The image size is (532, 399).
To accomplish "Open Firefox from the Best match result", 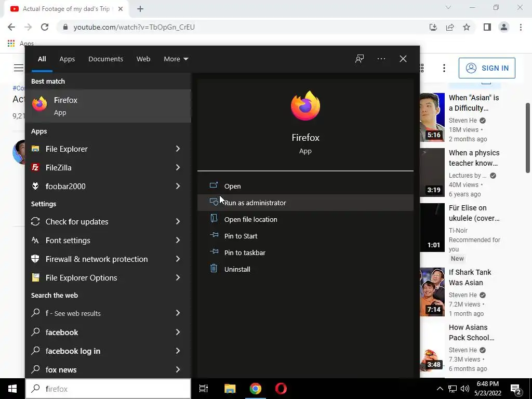I will [x=108, y=106].
